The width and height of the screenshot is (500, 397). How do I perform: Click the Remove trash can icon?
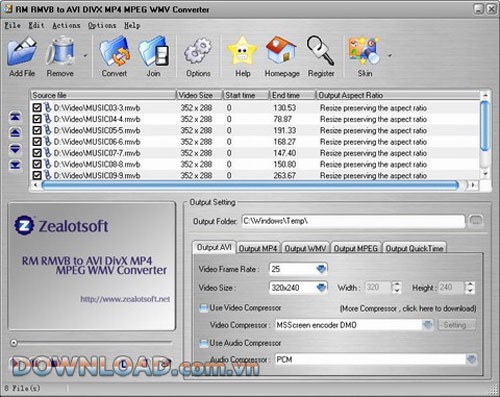click(60, 51)
